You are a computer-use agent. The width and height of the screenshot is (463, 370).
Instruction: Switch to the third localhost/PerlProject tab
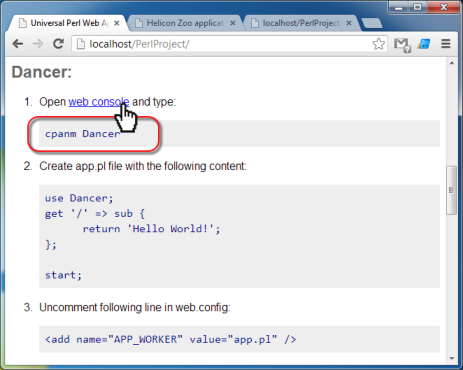coord(301,23)
